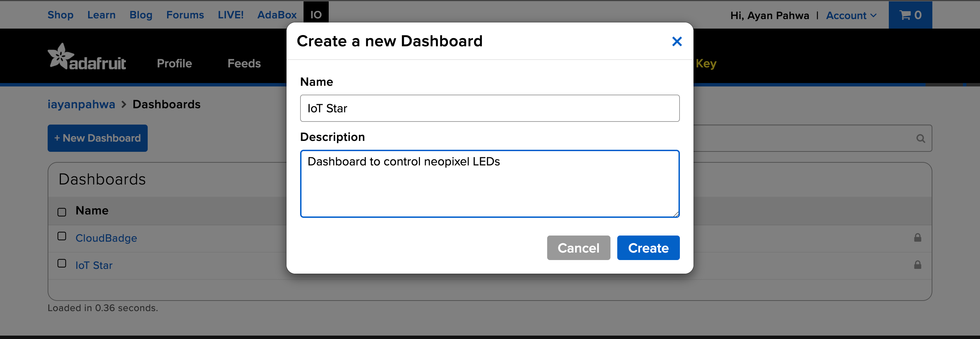Check the CloudBadge dashboard checkbox
Screen dimensions: 980x339
[x=62, y=236]
